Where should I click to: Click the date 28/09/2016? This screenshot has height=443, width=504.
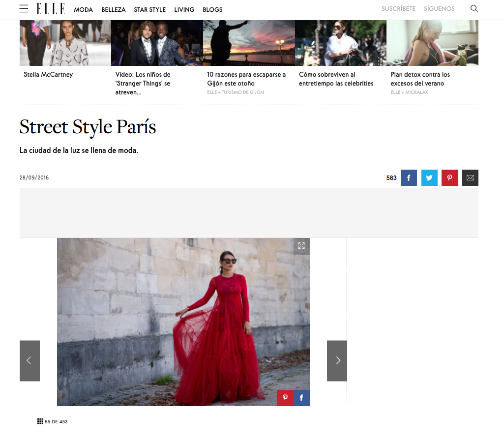(x=34, y=177)
